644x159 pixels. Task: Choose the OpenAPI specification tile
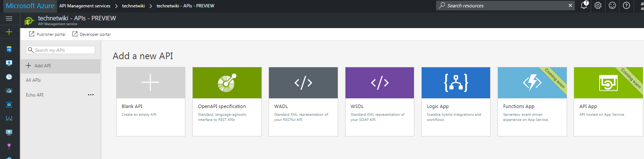pos(227,102)
